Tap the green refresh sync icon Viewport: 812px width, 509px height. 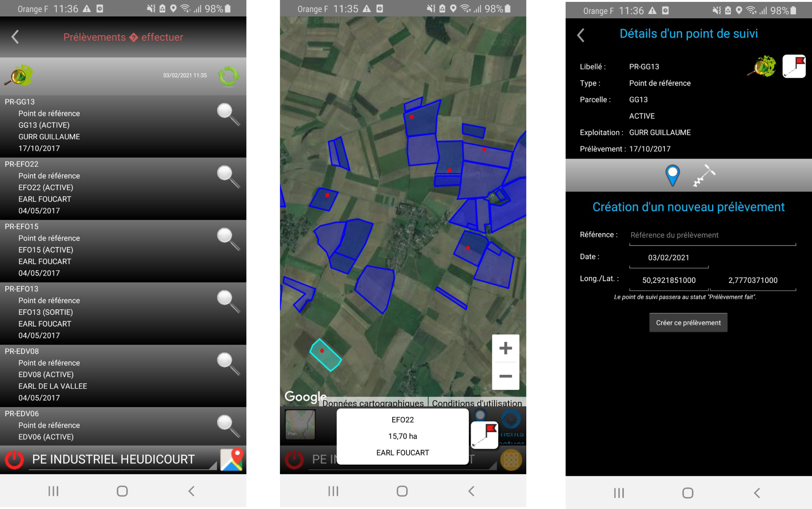(x=228, y=76)
